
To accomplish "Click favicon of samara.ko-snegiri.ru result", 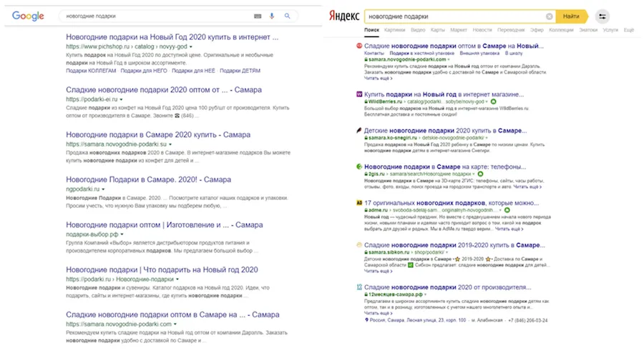I will pos(359,130).
